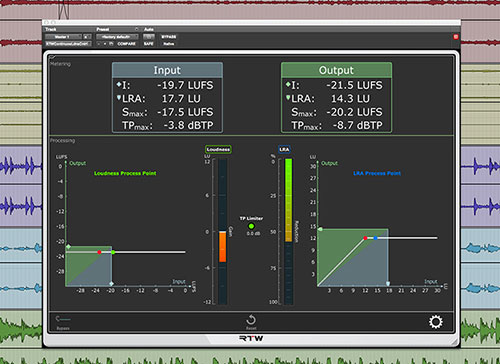Select the Loudness meter label button

click(218, 149)
